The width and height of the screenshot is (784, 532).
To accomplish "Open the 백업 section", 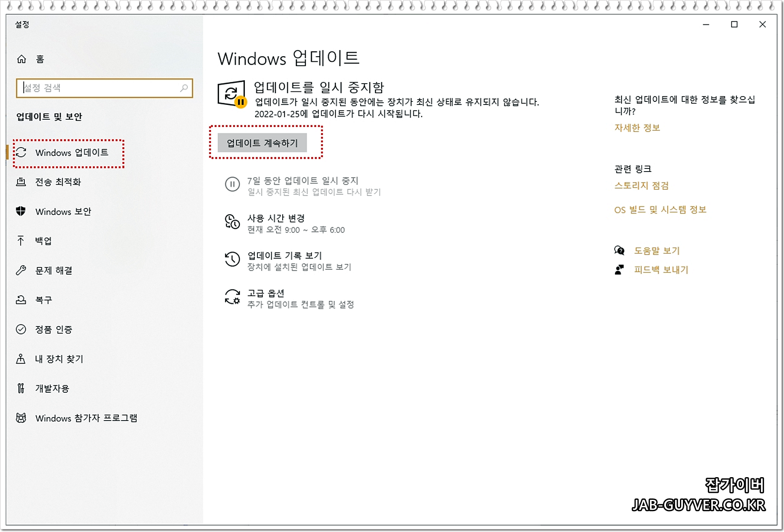I will (44, 241).
